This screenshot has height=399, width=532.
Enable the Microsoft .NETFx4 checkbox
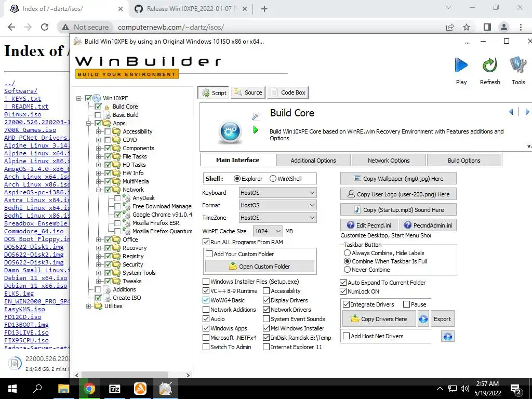206,338
